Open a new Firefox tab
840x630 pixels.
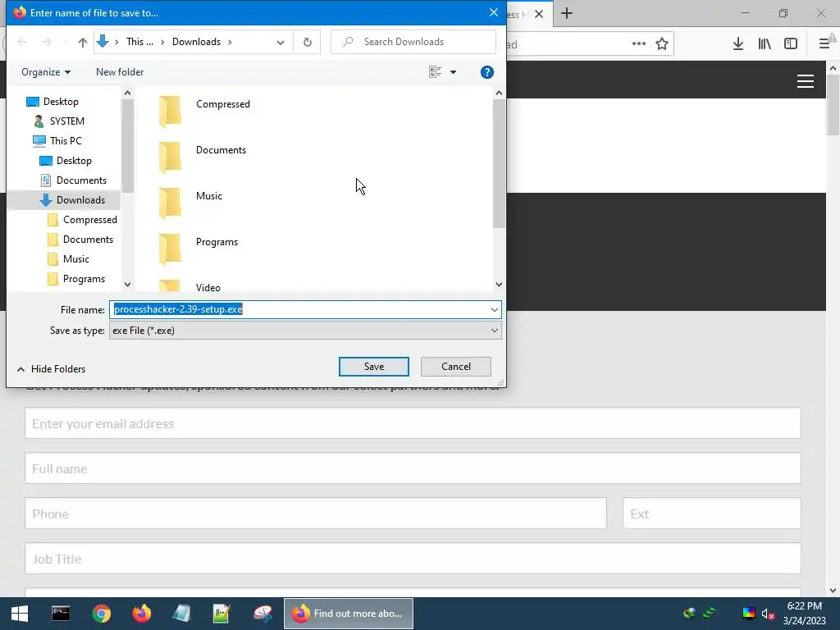click(567, 13)
